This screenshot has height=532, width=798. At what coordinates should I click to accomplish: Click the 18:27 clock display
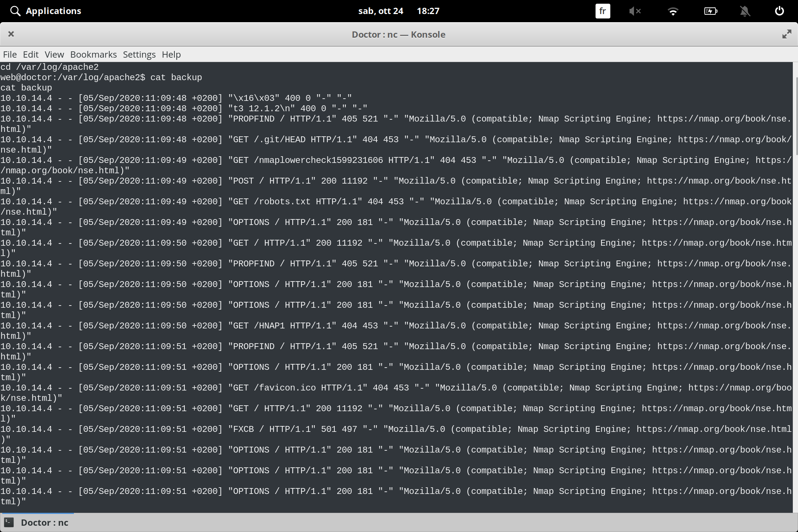coord(428,11)
